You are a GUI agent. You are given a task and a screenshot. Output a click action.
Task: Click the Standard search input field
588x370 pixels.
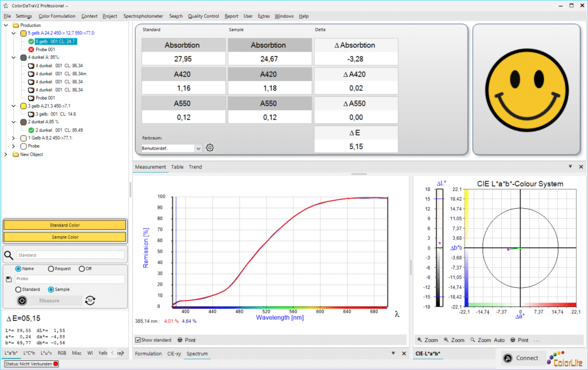click(x=70, y=255)
